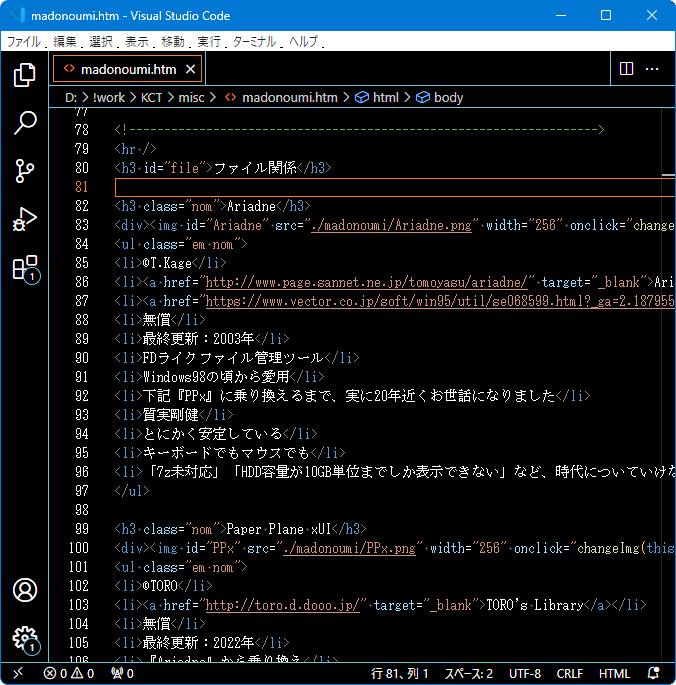Image resolution: width=676 pixels, height=685 pixels.
Task: Select the madonoumi.htm editor tab
Action: [x=128, y=69]
